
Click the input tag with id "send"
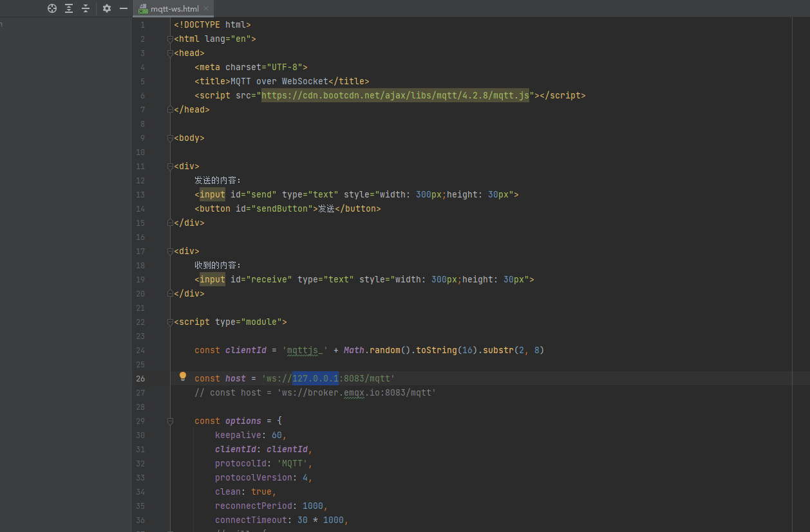(357, 194)
